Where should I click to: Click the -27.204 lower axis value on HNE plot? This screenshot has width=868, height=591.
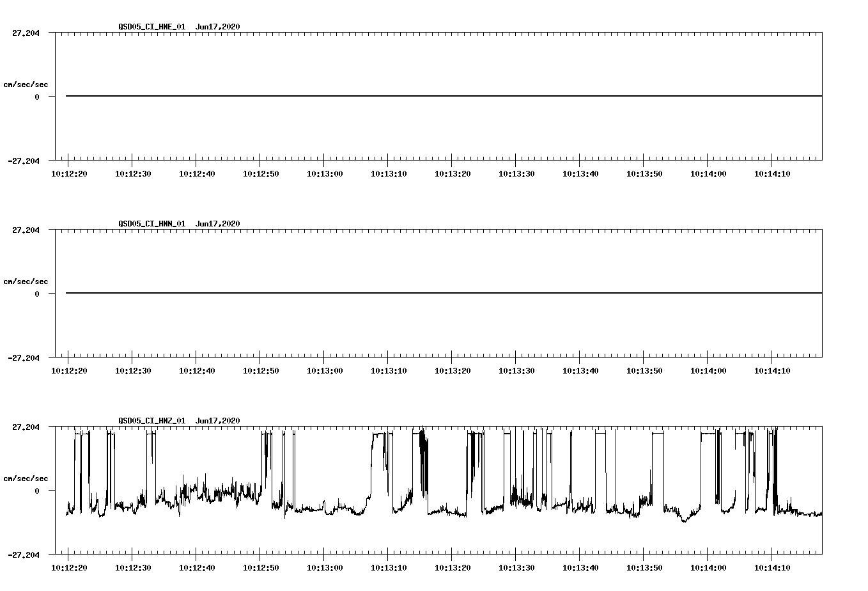click(24, 161)
